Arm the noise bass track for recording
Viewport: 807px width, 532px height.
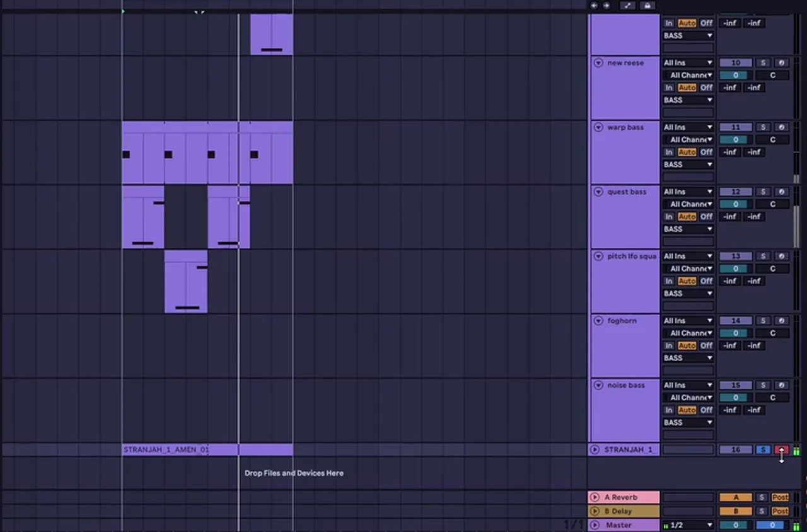point(781,385)
